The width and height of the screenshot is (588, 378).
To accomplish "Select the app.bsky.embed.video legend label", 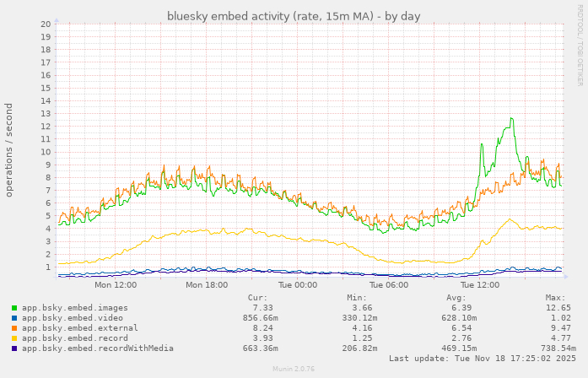I will [x=72, y=318].
